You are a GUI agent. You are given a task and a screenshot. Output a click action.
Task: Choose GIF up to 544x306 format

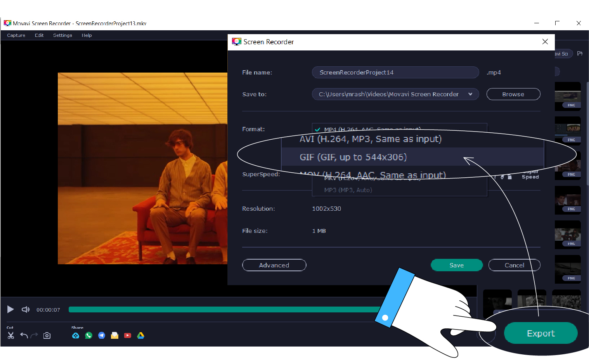tap(412, 157)
